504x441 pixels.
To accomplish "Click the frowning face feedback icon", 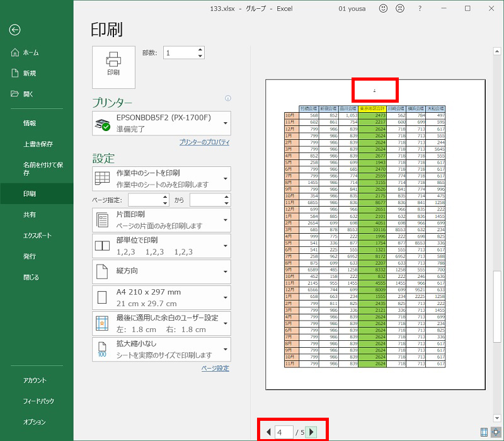I will [x=400, y=8].
